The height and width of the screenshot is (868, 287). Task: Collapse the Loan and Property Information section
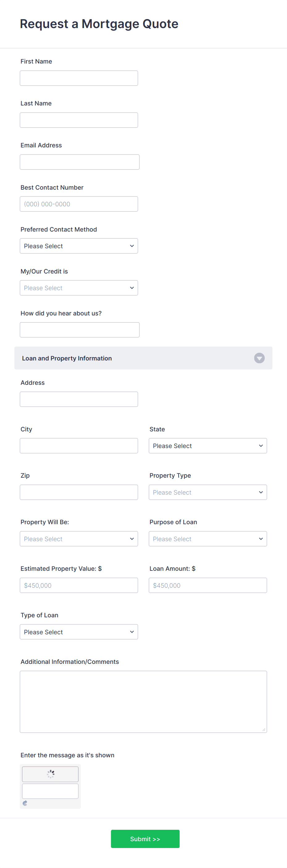click(259, 358)
